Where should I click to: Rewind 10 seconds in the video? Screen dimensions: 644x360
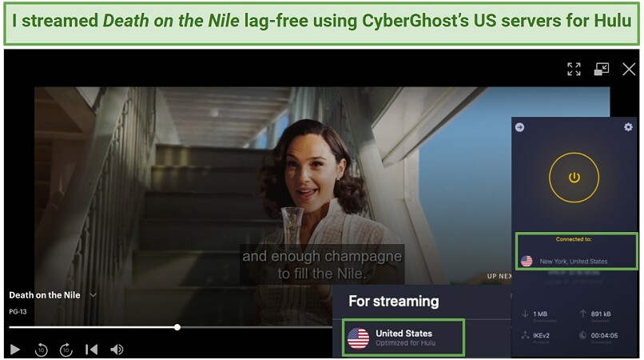[x=41, y=350]
